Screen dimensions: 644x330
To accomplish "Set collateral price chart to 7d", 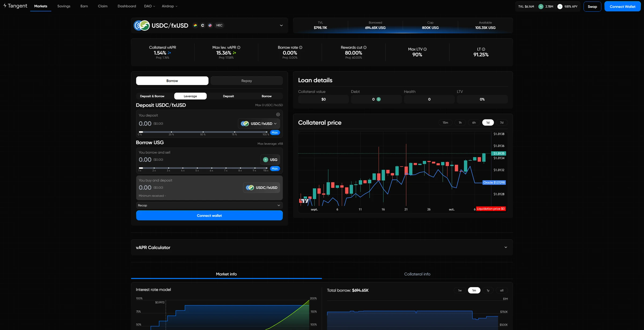I will click(502, 123).
